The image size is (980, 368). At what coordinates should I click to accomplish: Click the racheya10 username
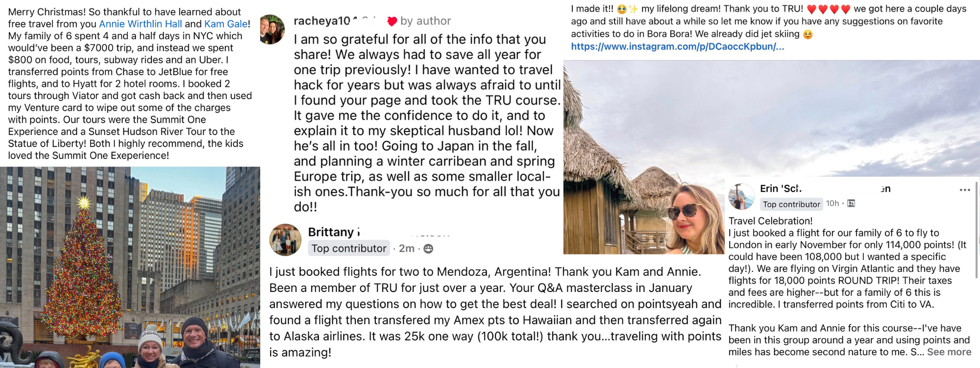(322, 21)
